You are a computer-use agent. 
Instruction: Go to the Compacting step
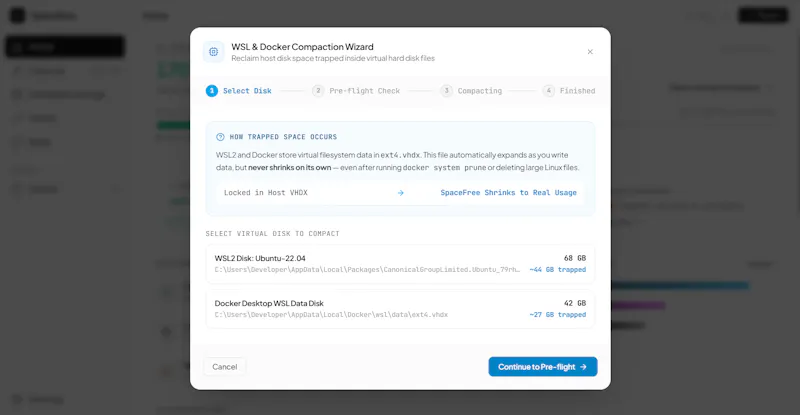click(x=471, y=91)
